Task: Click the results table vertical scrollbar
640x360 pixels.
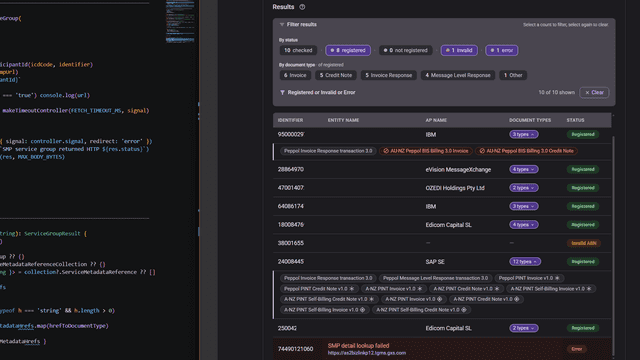Action: coord(613,245)
